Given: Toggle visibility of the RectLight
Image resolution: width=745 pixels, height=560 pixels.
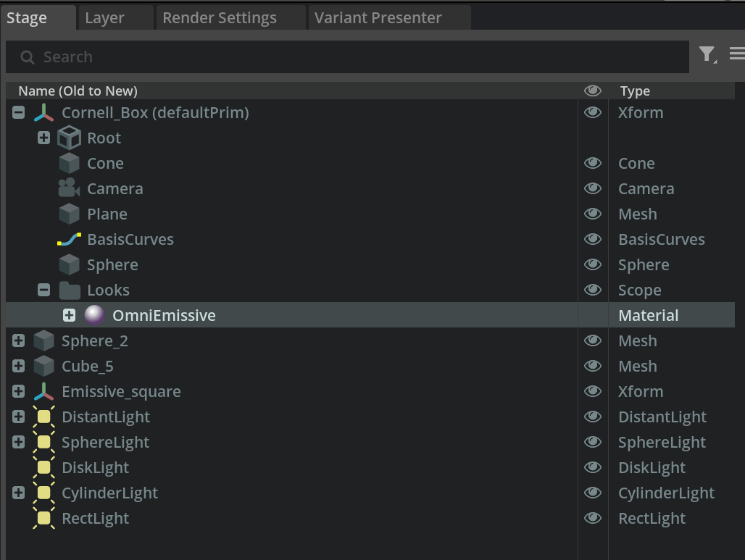Looking at the screenshot, I should coord(593,518).
